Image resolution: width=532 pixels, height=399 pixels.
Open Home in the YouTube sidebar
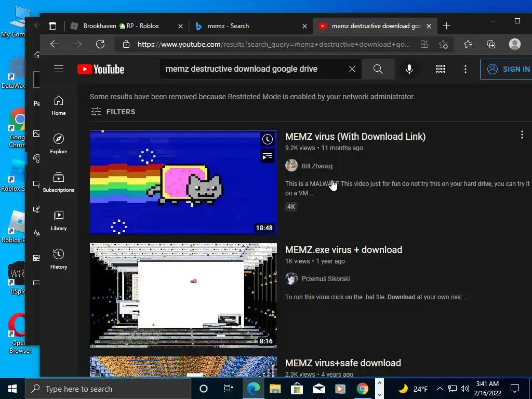(x=59, y=105)
